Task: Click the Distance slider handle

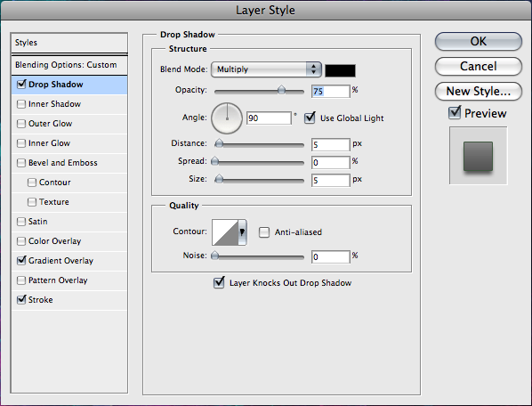Action: [219, 143]
